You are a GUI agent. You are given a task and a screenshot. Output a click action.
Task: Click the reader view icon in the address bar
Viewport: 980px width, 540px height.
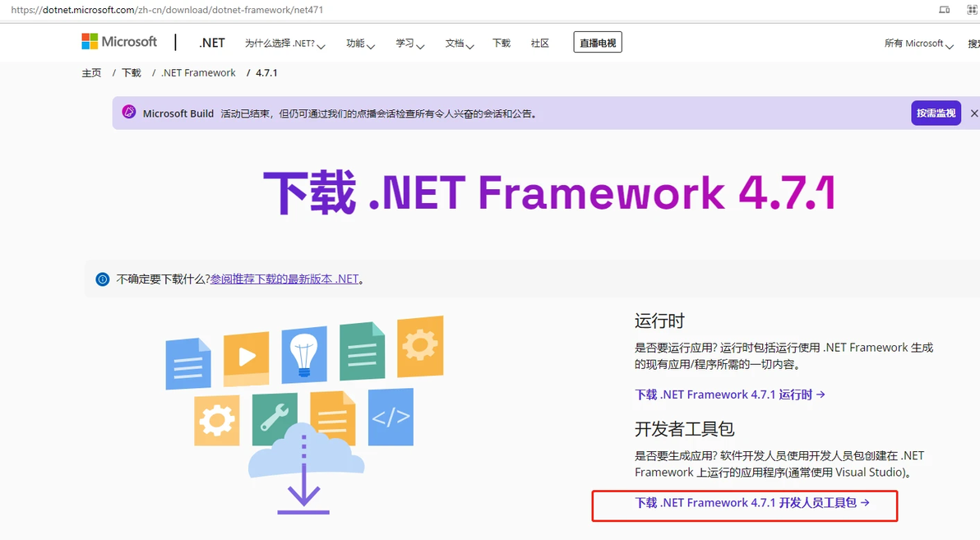point(945,9)
